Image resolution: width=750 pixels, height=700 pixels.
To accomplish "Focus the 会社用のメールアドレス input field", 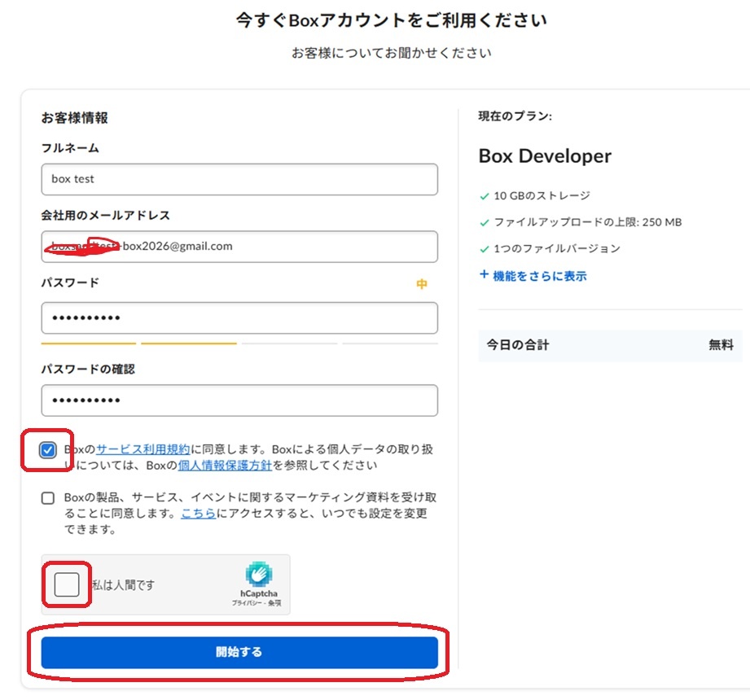I will (x=239, y=247).
